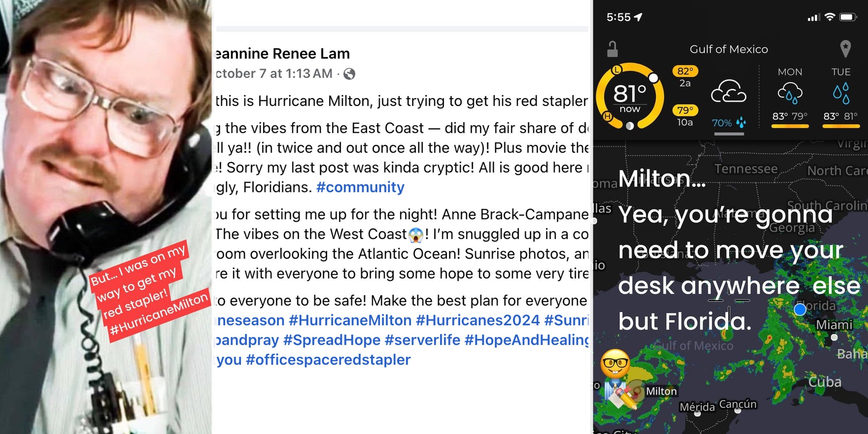Tap the cloudy conditions icon
The width and height of the screenshot is (868, 434).
728,92
